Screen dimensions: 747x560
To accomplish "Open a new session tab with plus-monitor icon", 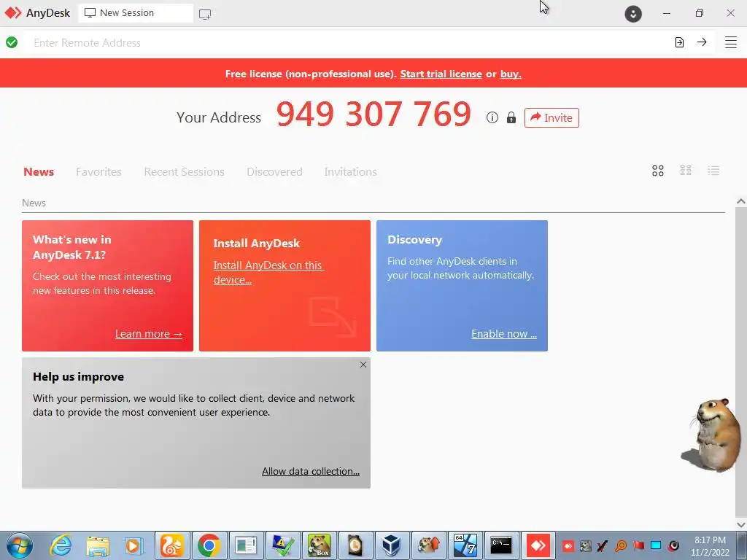I will [205, 15].
